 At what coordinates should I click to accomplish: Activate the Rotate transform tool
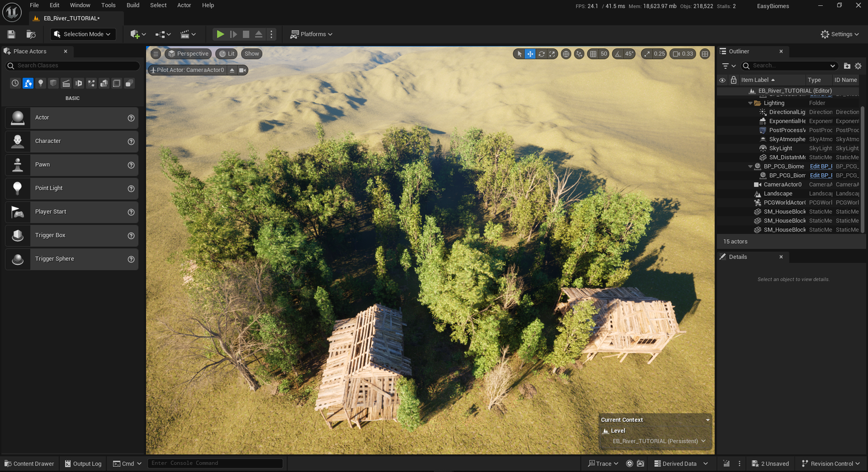point(542,53)
